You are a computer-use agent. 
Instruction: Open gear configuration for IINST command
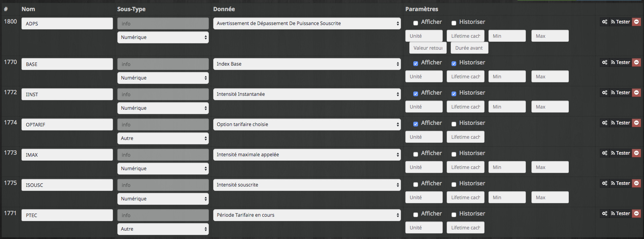coord(605,93)
